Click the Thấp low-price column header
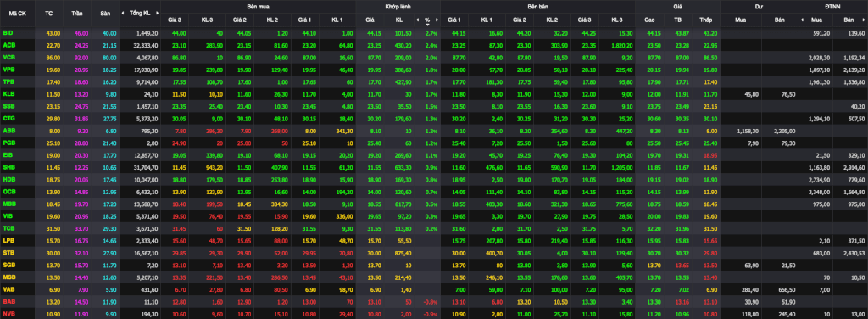868x319 pixels. tap(705, 20)
